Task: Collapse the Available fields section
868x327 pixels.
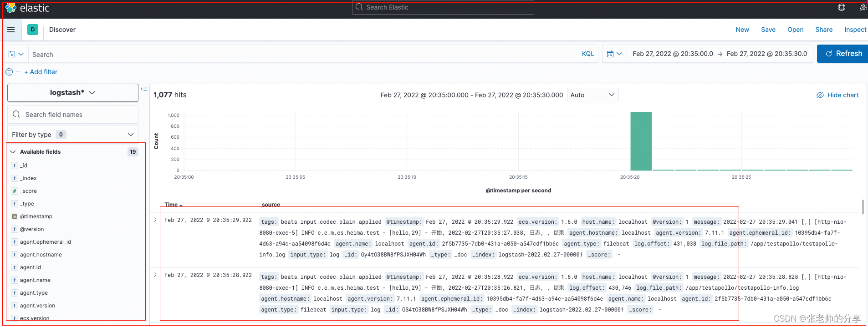Action: coord(13,152)
